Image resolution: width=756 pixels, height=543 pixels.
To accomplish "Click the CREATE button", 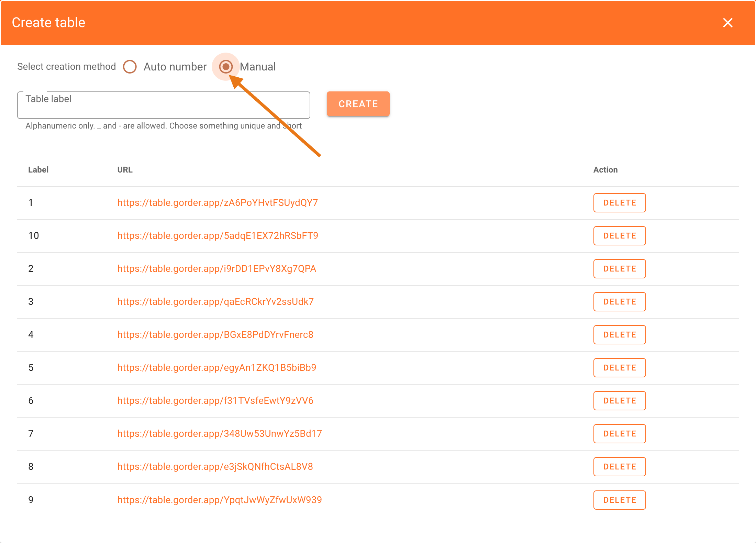I will 358,104.
